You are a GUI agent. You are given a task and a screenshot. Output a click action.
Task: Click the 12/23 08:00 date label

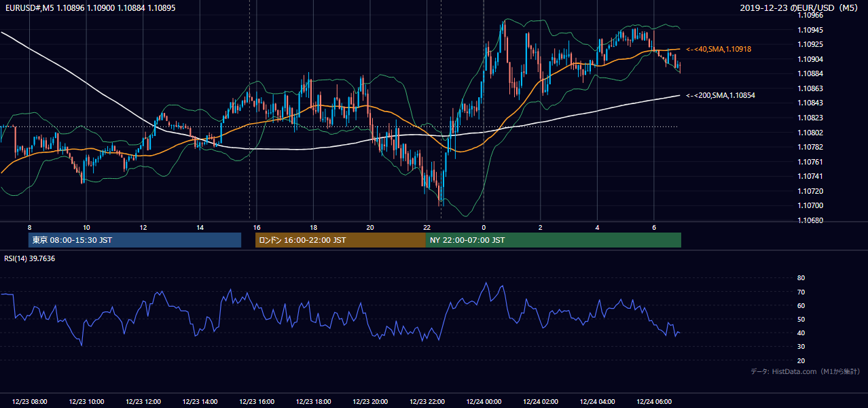point(29,401)
